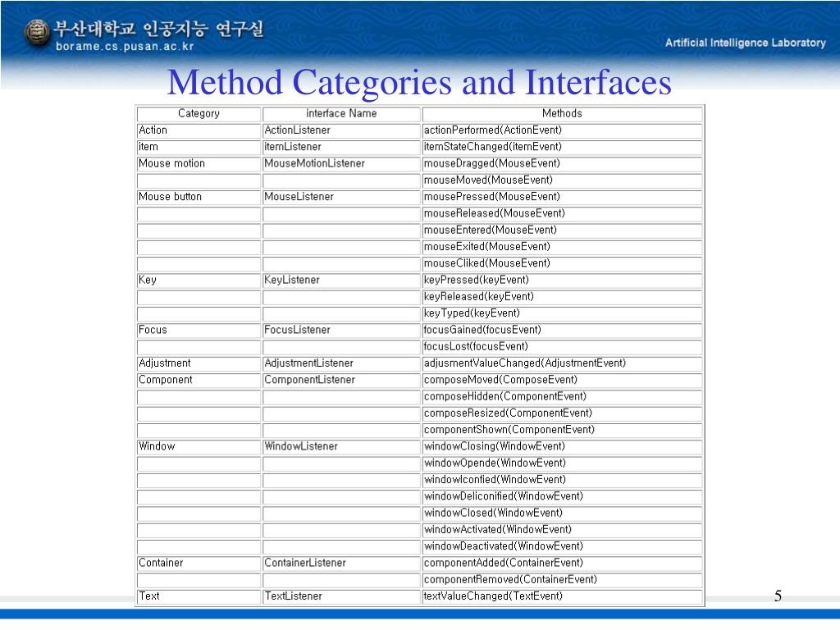840x630 pixels.
Task: Select the Container category cell
Action: tap(199, 563)
